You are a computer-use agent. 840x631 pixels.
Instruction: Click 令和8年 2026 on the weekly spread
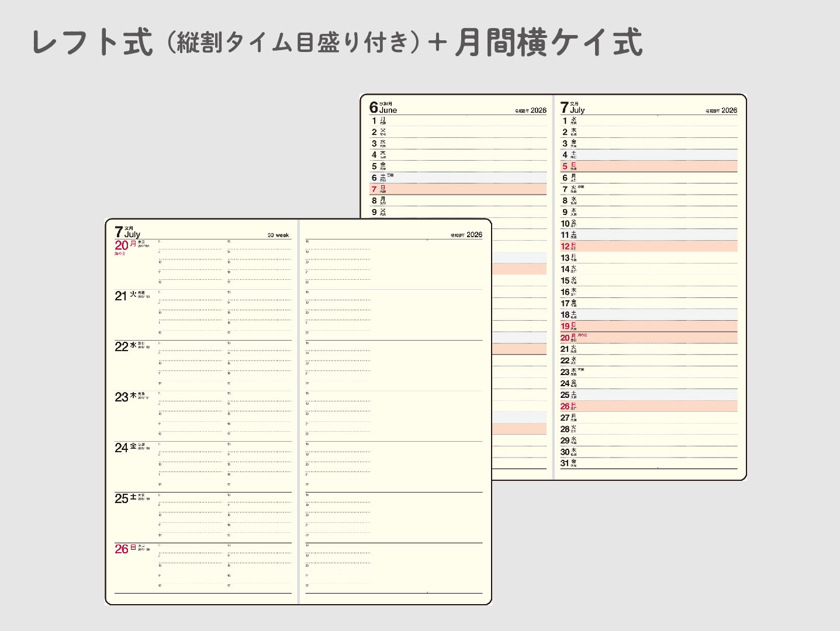[466, 235]
